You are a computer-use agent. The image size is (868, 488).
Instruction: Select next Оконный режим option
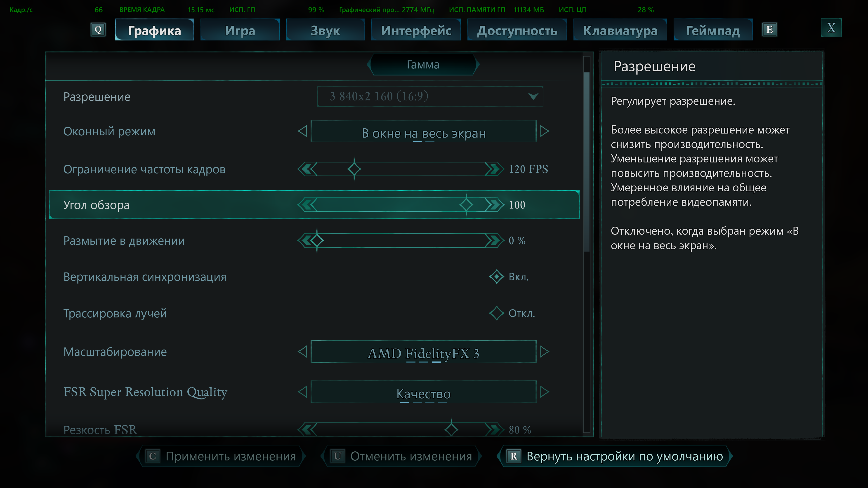tap(545, 131)
